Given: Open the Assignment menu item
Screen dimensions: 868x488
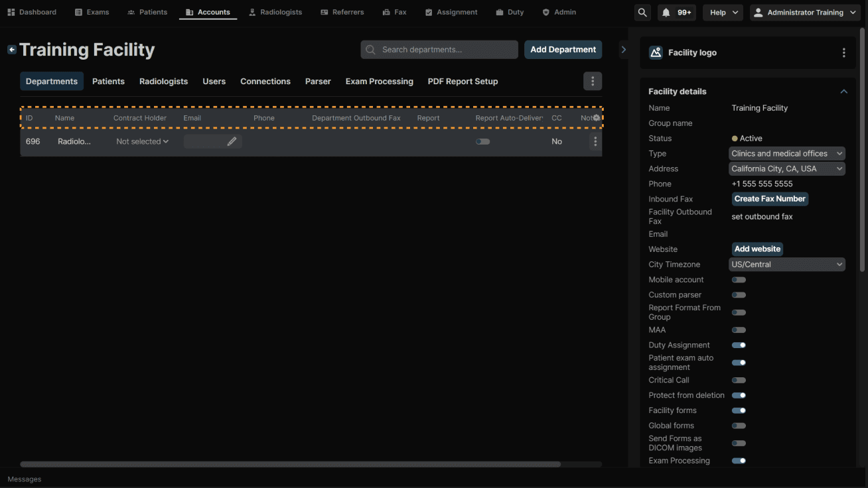Looking at the screenshot, I should tap(451, 13).
